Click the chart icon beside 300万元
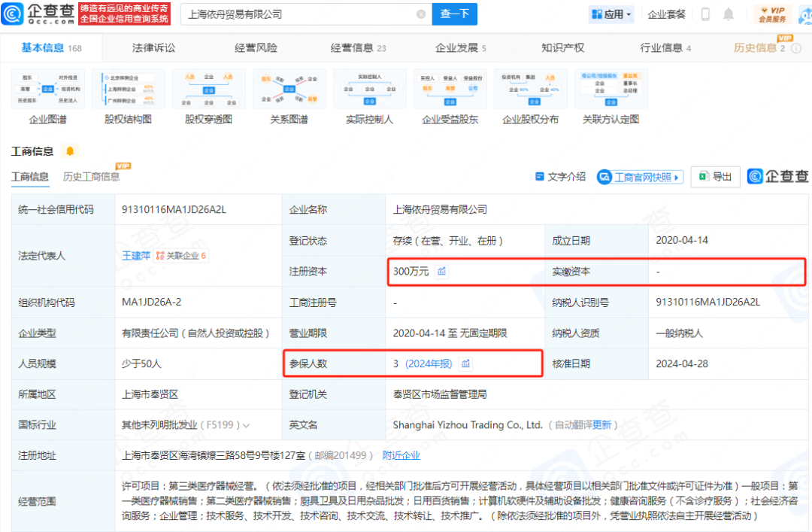Image resolution: width=812 pixels, height=532 pixels. pos(442,272)
